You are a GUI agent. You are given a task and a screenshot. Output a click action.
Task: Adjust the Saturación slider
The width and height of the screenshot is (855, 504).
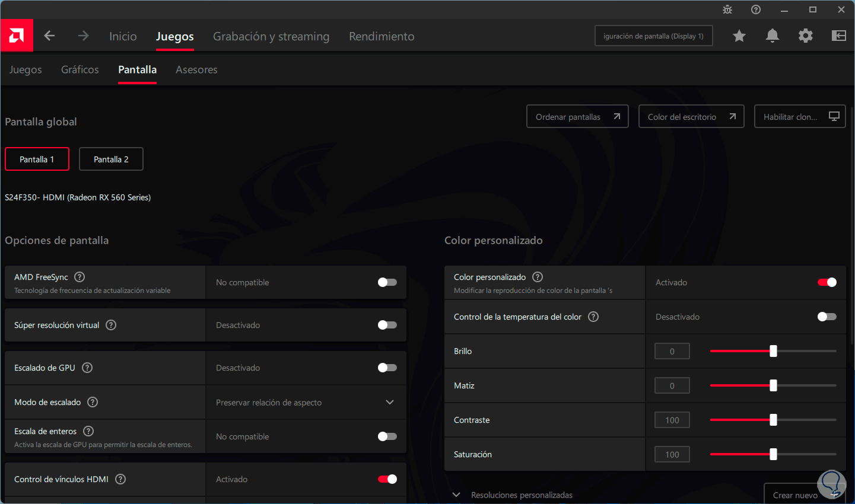[x=773, y=454]
